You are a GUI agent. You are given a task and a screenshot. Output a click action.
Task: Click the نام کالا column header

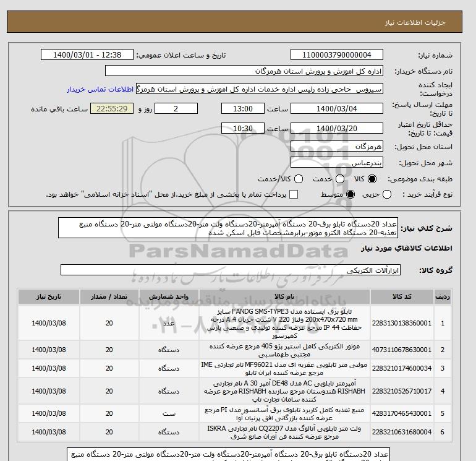tap(284, 296)
